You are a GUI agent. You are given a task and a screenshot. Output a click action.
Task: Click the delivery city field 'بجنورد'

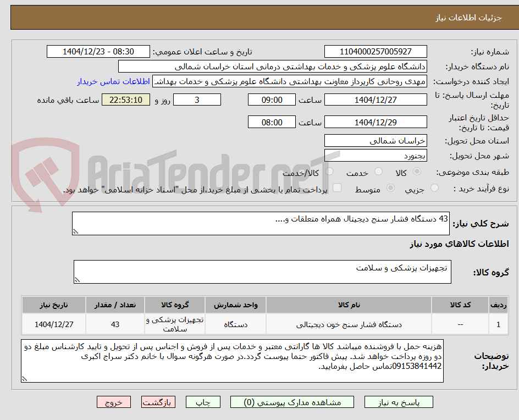(376, 156)
